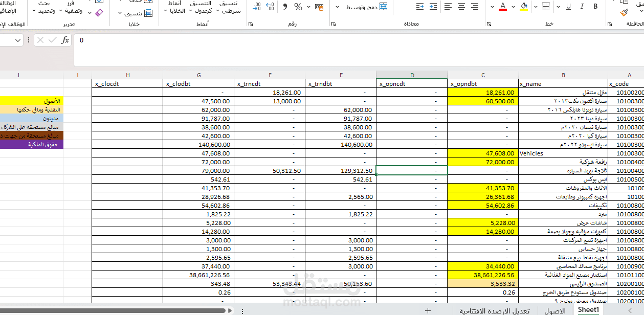The height and width of the screenshot is (315, 644).
Task: Open the clipboard pane launcher
Action: [x=610, y=24]
